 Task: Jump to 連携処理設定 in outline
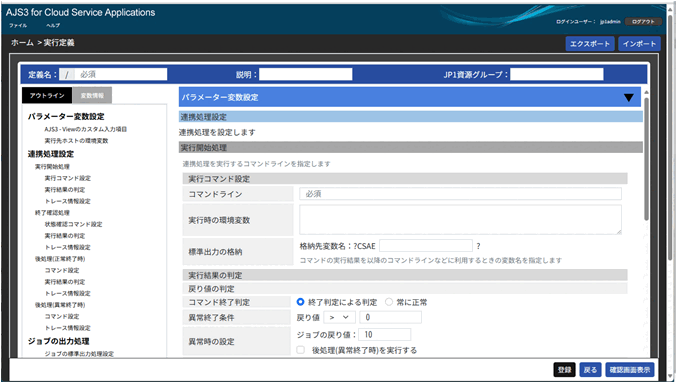click(51, 154)
